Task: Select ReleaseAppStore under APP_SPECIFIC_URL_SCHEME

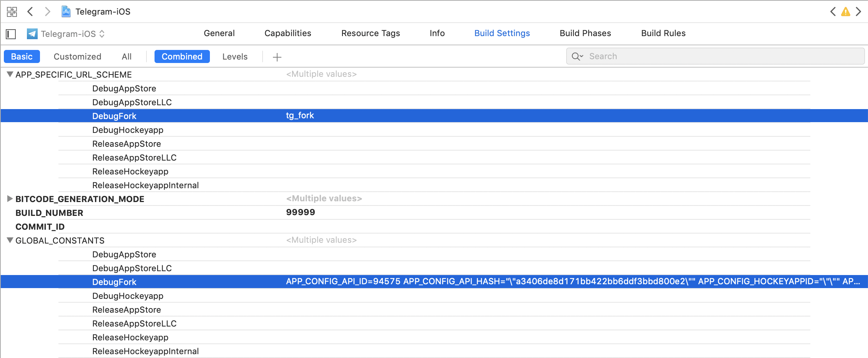Action: (x=126, y=144)
